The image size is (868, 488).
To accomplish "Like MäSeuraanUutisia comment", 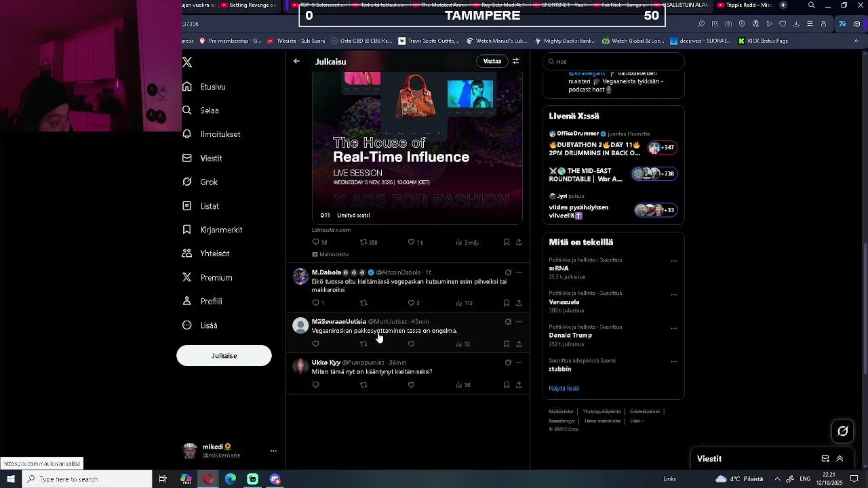I will click(411, 344).
